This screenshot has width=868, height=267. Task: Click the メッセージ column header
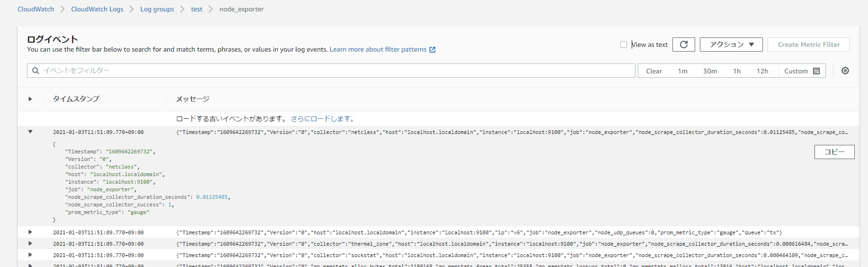[193, 99]
